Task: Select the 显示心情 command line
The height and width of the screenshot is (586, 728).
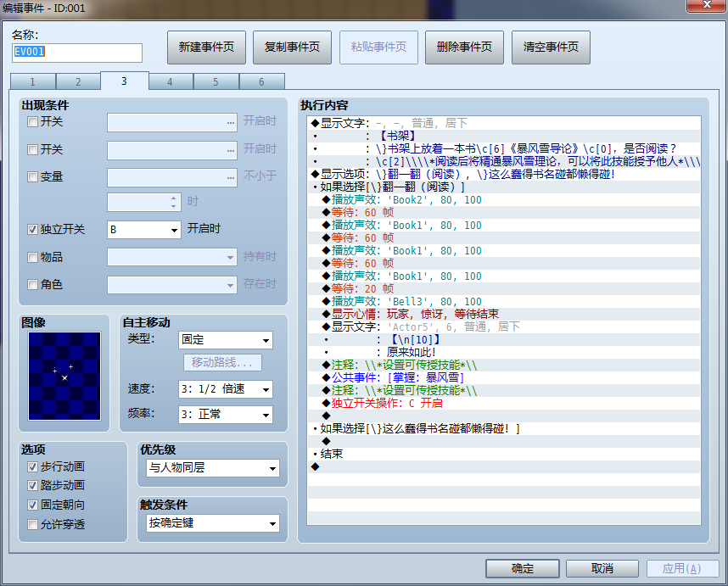Action: tap(504, 314)
